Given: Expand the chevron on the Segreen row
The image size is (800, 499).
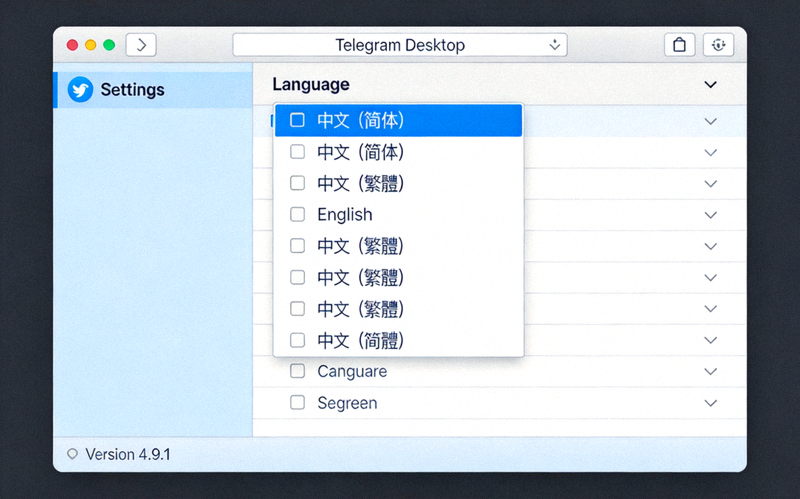Looking at the screenshot, I should pyautogui.click(x=710, y=403).
